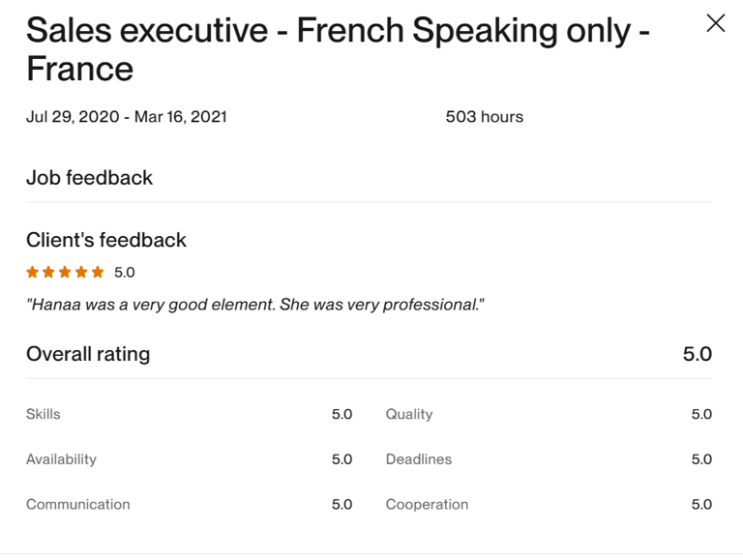This screenshot has width=743, height=560.
Task: Click the 5.0 score beside stars
Action: click(125, 273)
